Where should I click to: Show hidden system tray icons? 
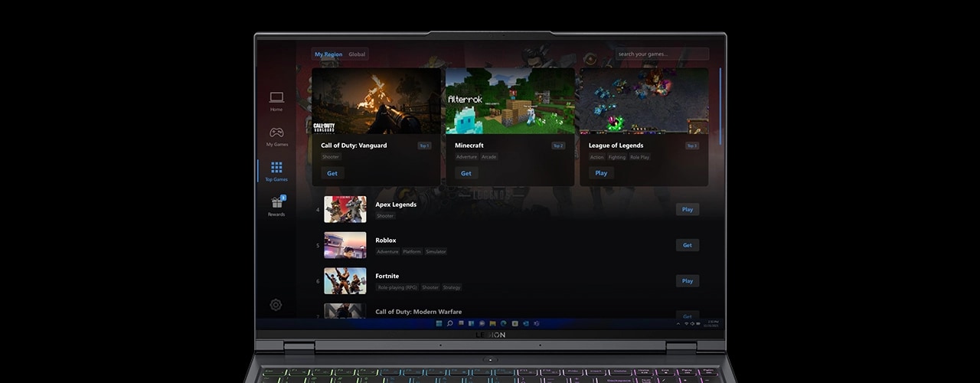[x=678, y=324]
